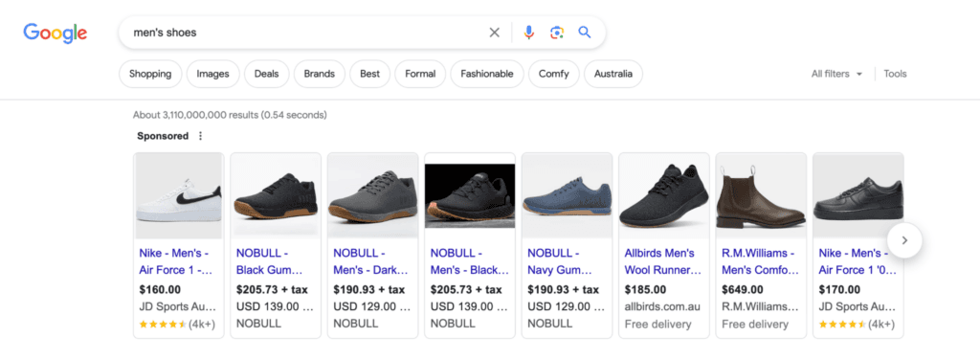Select the Comfy filter chip
This screenshot has height=360, width=980.
tap(554, 74)
